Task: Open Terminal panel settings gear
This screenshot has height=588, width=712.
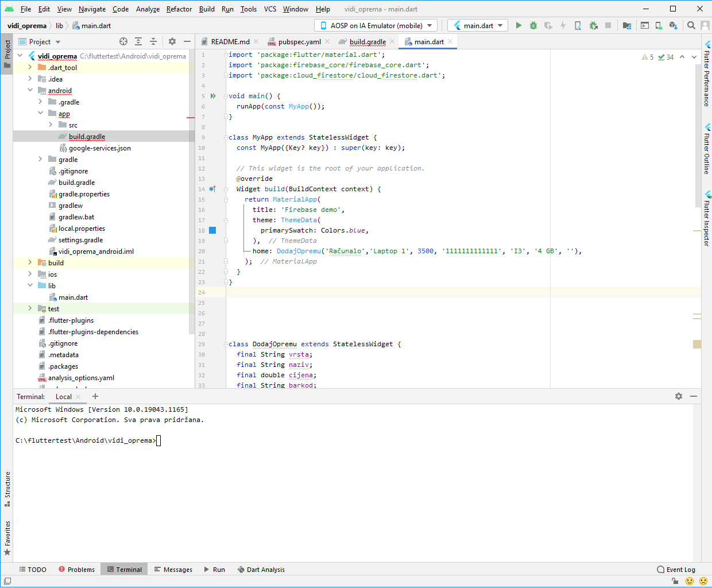Action: tap(679, 396)
